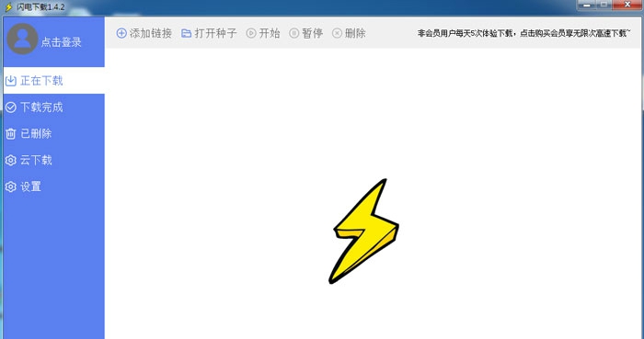Open a torrent via 打开种子
The height and width of the screenshot is (339, 644).
click(x=215, y=33)
